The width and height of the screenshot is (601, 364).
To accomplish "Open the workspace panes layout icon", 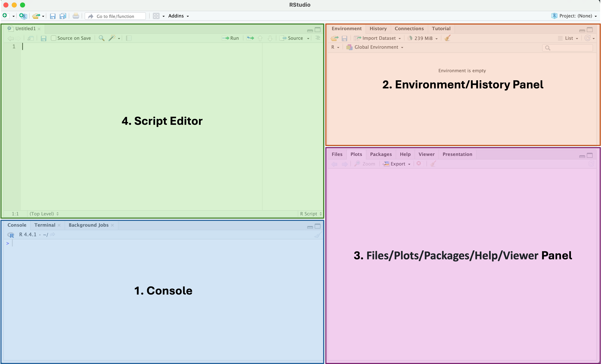I will click(x=156, y=16).
